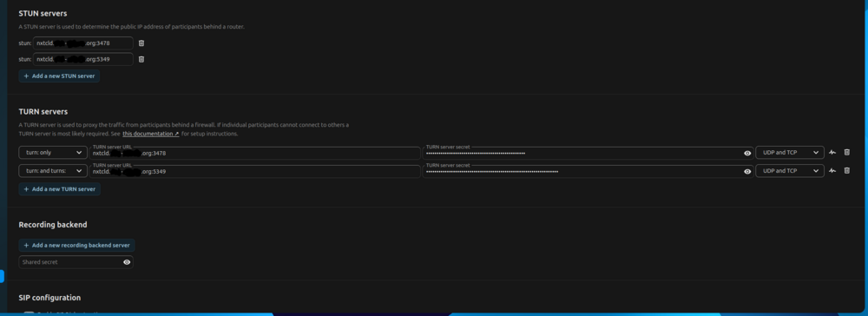Open the 'turn: only' scheme dropdown
The width and height of the screenshot is (868, 316).
(53, 153)
